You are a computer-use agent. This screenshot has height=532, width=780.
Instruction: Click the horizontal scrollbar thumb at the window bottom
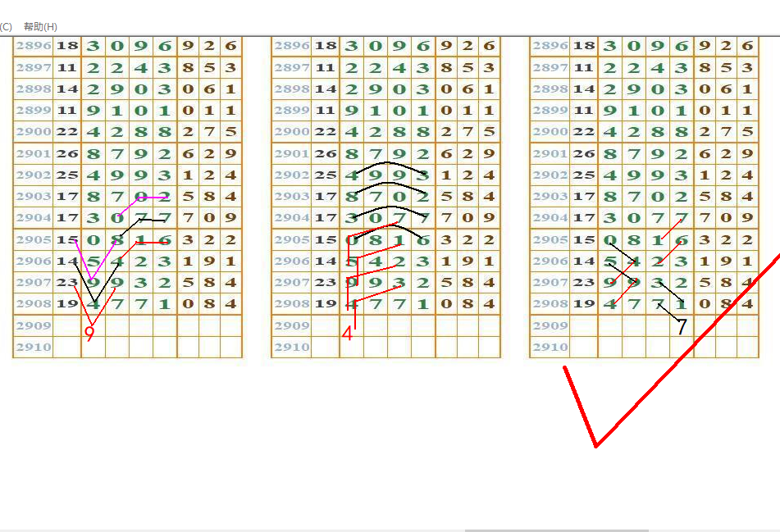557,530
